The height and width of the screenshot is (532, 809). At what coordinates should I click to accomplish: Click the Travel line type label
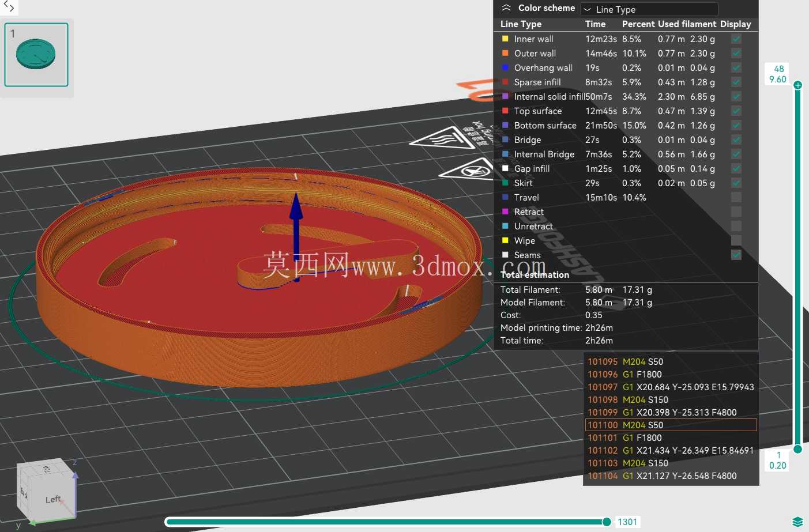click(526, 197)
